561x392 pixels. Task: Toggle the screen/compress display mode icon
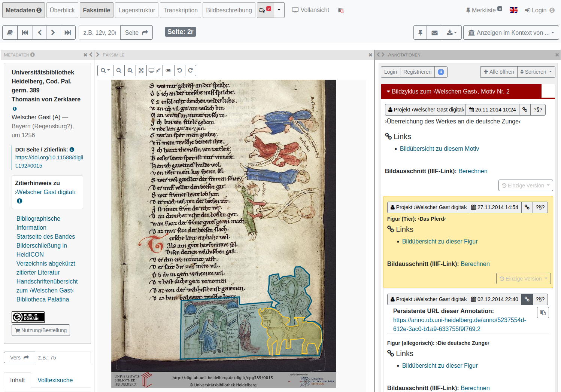click(x=155, y=70)
